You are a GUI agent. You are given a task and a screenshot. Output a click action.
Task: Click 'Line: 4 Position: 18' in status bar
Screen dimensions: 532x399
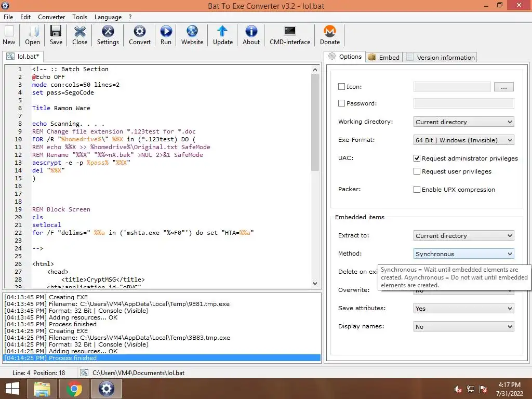(x=38, y=373)
